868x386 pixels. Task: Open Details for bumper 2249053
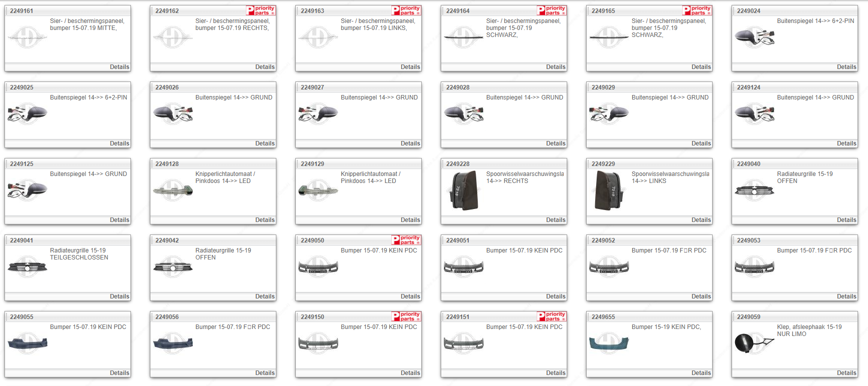846,296
